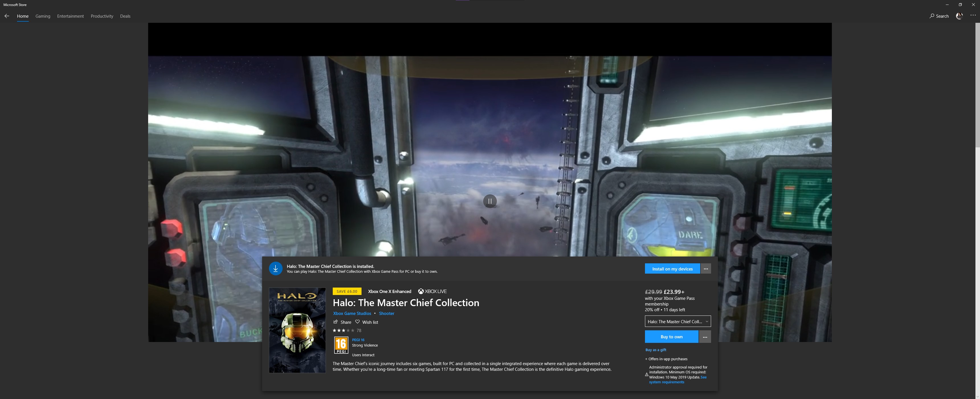Click the Xbox Live logo
The image size is (980, 399).
pyautogui.click(x=432, y=291)
